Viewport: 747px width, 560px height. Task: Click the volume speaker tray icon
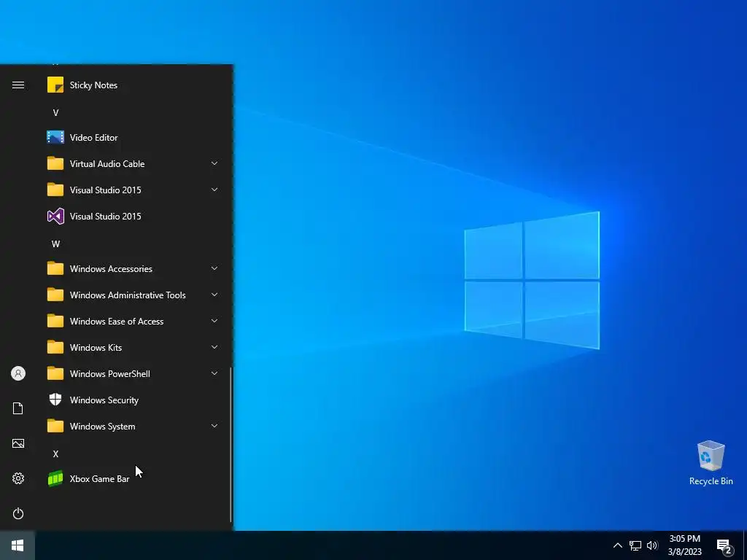(x=652, y=545)
